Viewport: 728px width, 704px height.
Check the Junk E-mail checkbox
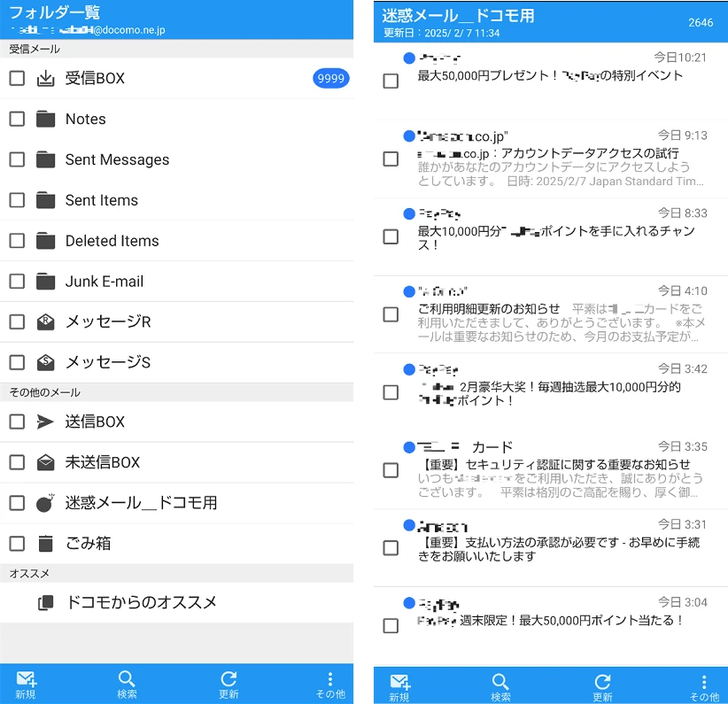coord(17,282)
